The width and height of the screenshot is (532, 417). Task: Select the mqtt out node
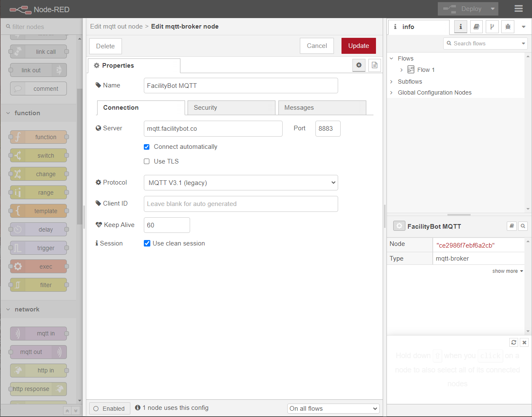(39, 352)
